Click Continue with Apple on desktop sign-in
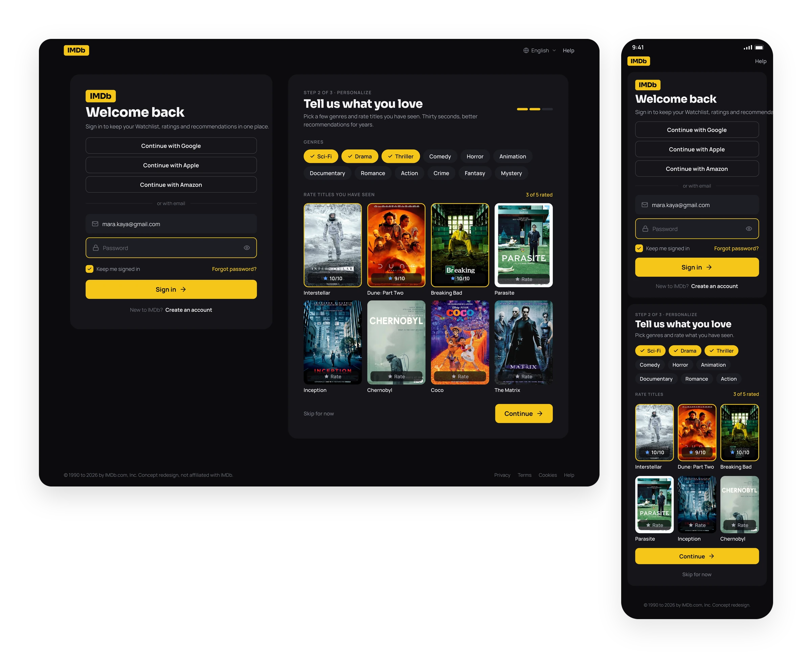812x658 pixels. point(171,165)
